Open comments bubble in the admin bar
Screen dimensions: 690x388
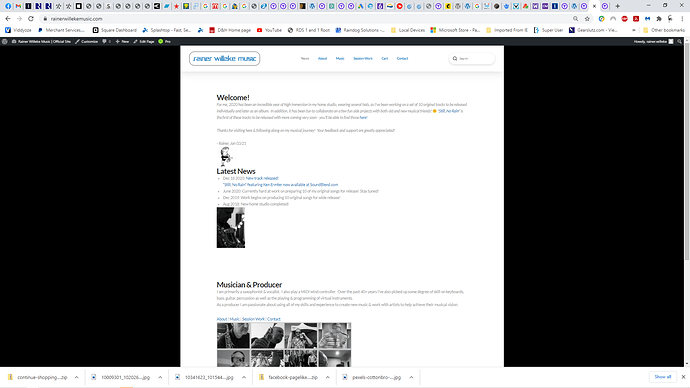click(106, 41)
